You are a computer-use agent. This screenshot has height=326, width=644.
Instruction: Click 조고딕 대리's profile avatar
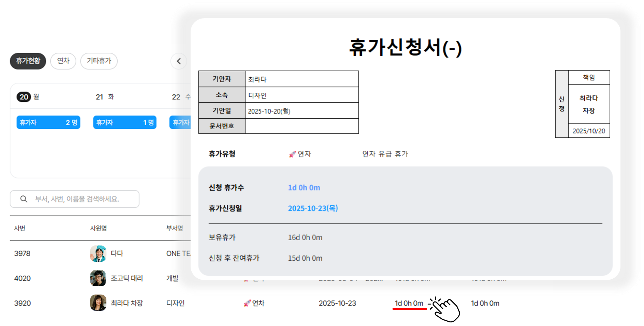click(x=98, y=278)
